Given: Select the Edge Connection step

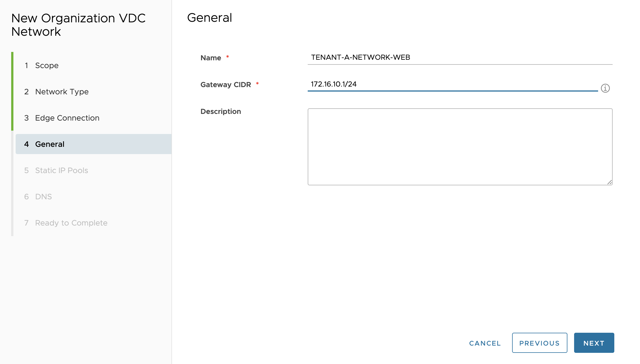Looking at the screenshot, I should pos(67,118).
